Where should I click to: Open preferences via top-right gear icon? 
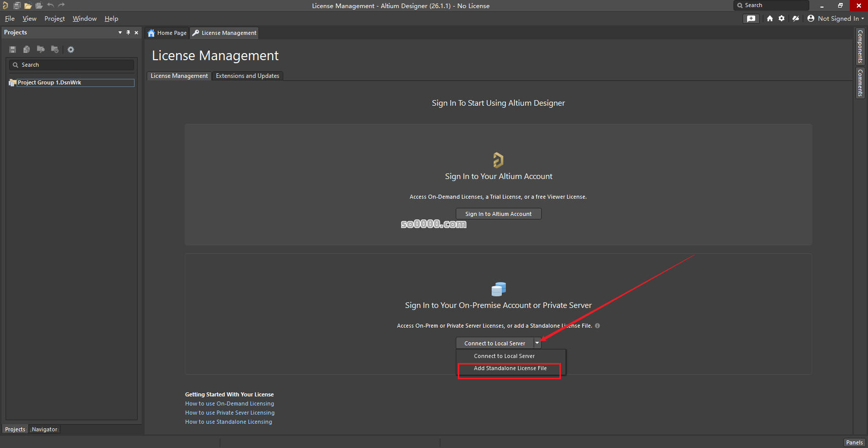(782, 19)
